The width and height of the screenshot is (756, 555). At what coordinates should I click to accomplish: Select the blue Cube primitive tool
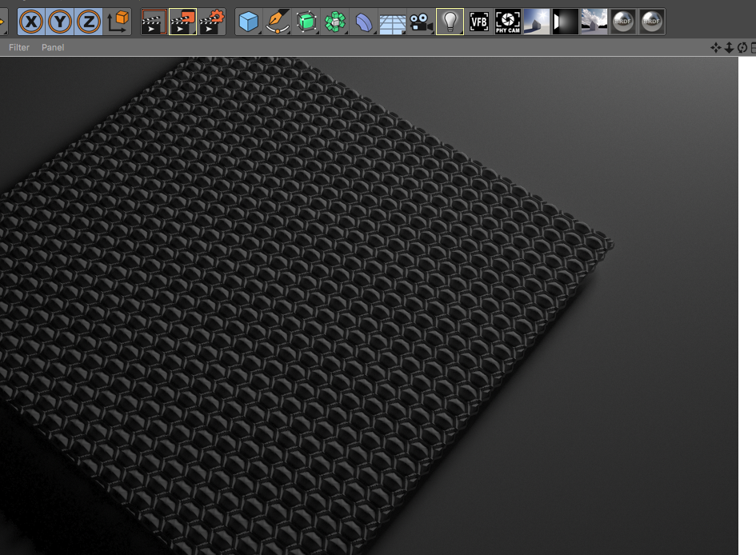tap(249, 22)
